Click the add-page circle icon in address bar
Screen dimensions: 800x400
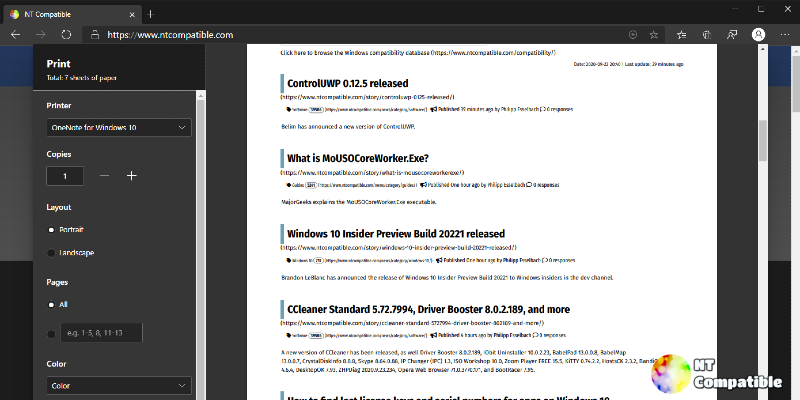pyautogui.click(x=633, y=35)
